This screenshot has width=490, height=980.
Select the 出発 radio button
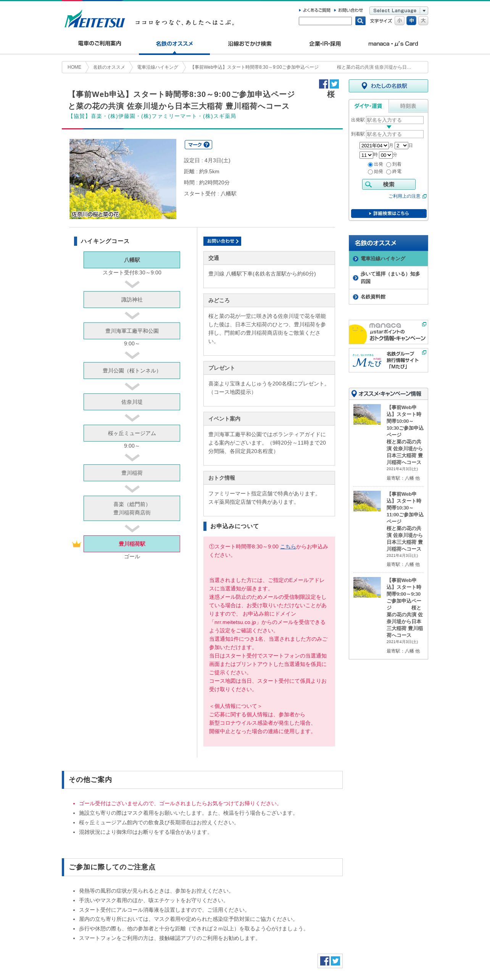click(x=370, y=164)
